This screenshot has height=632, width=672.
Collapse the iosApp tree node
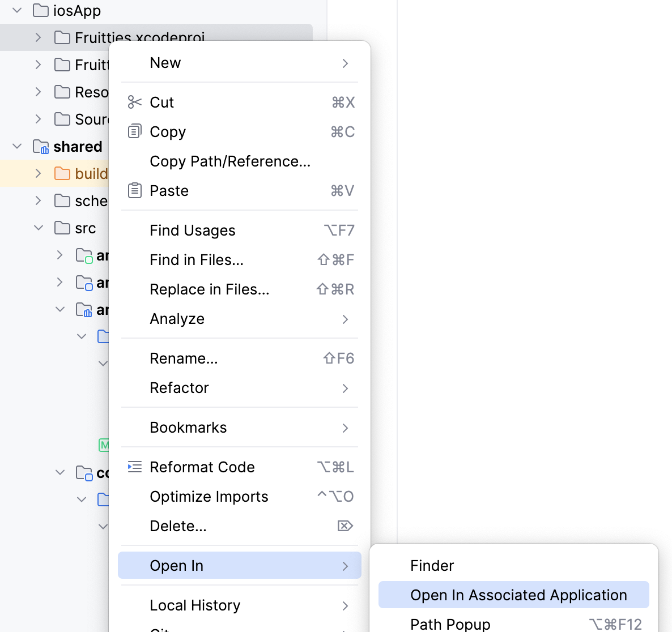[17, 11]
